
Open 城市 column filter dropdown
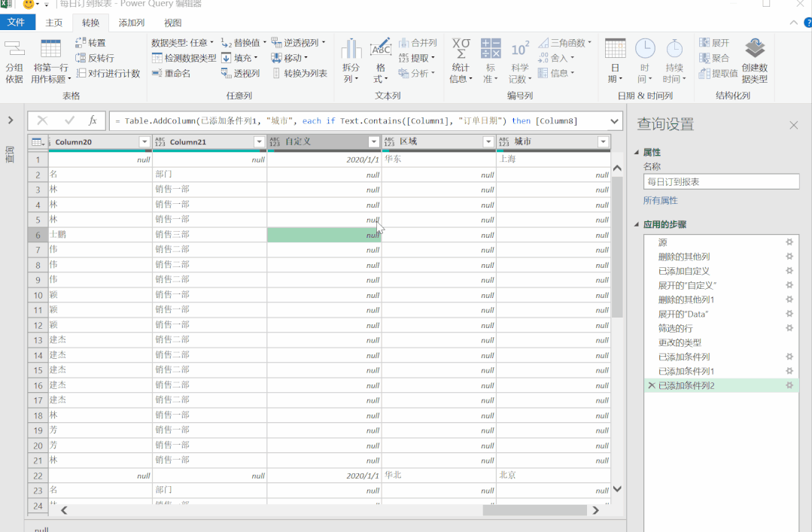click(x=603, y=142)
